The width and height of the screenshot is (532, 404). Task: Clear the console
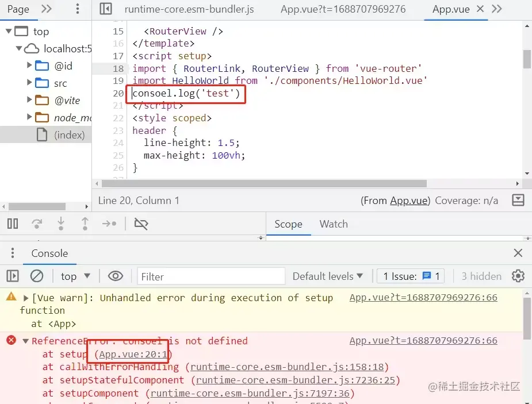coord(37,276)
